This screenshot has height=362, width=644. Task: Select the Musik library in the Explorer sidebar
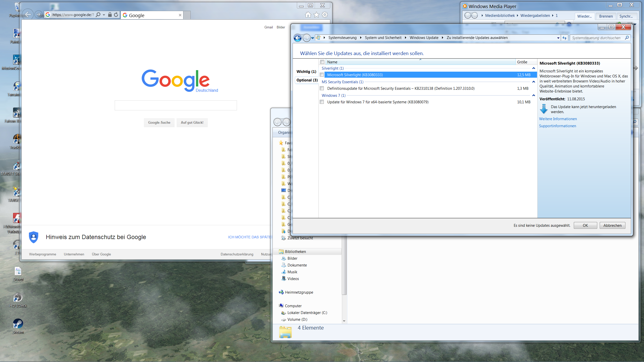click(292, 272)
